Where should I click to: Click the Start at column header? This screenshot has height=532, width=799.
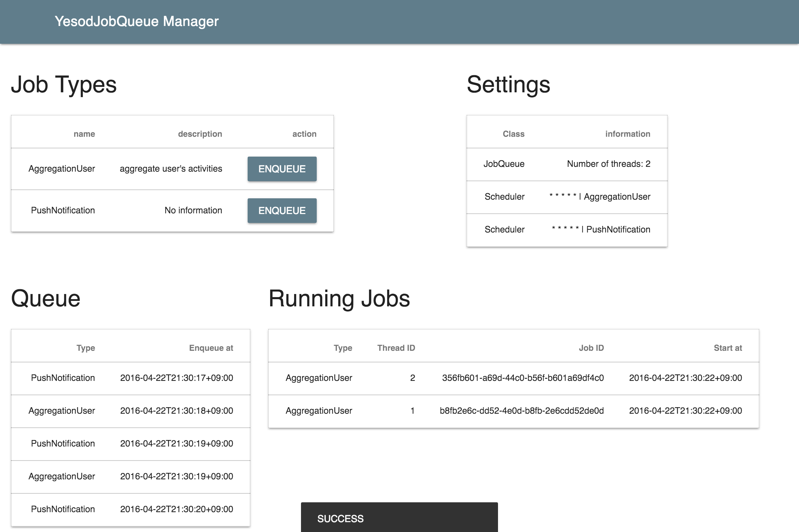(x=728, y=348)
